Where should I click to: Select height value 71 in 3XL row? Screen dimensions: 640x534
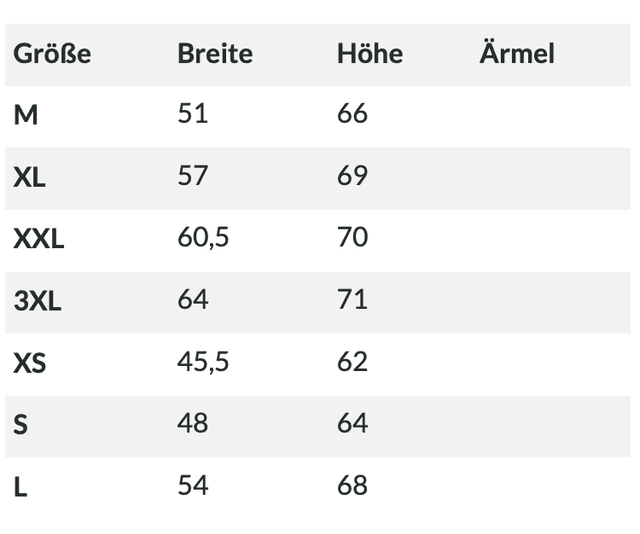[353, 300]
